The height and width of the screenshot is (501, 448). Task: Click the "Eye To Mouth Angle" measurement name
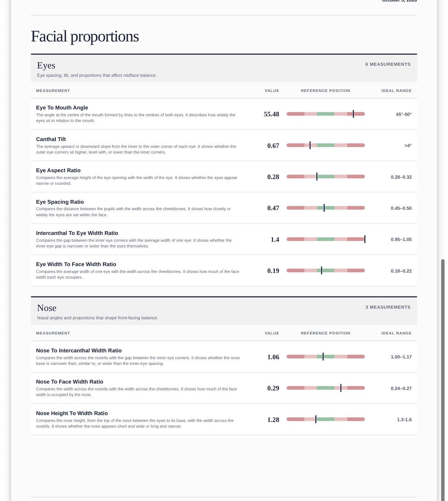62,108
